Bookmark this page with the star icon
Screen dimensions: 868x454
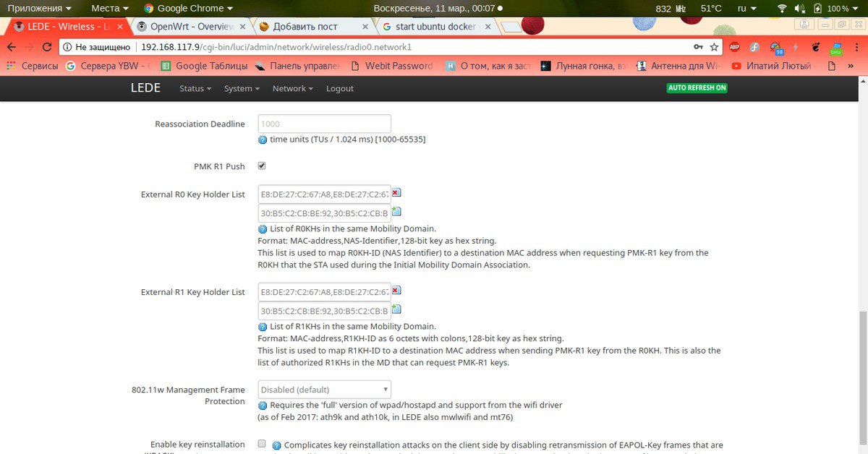tap(714, 47)
